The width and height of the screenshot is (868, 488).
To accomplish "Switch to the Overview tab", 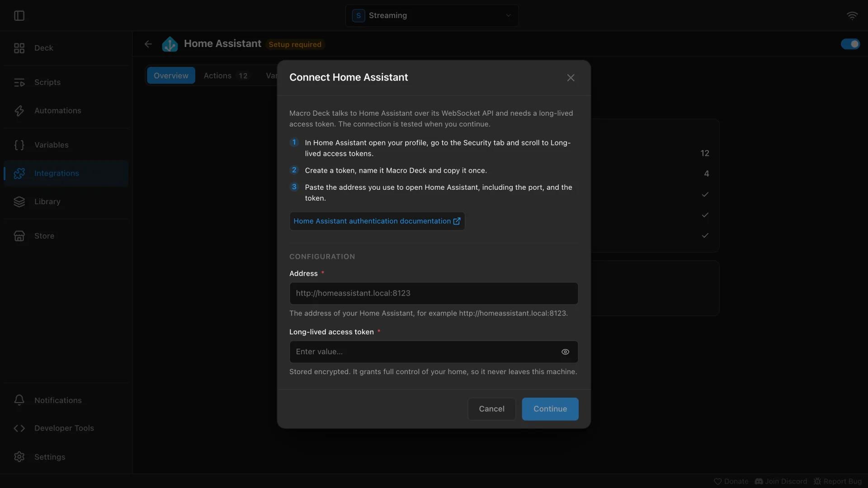I will [x=171, y=75].
